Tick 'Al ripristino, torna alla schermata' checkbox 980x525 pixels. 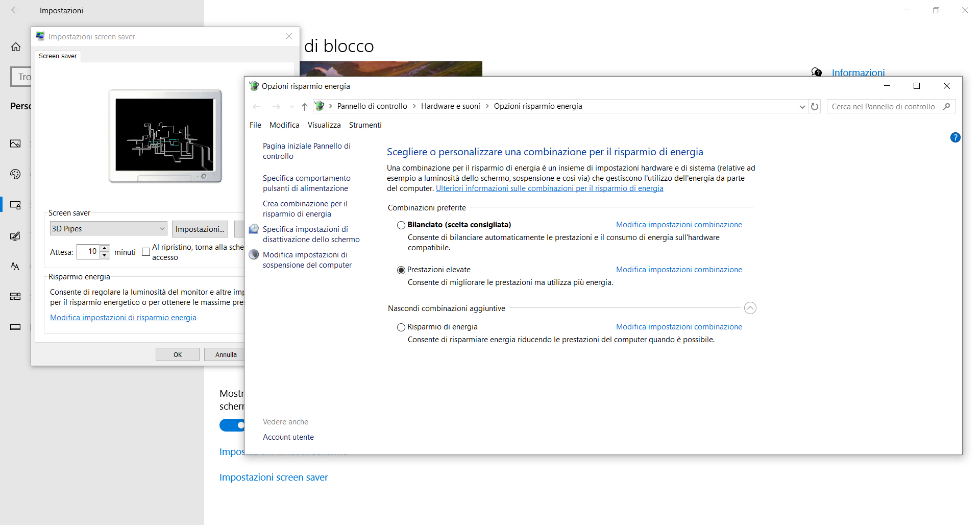pyautogui.click(x=146, y=252)
